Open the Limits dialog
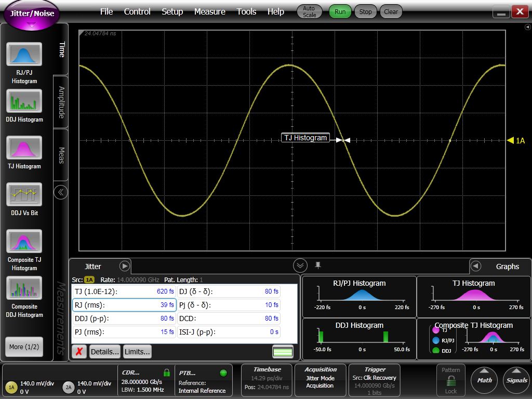Viewport: 532px width, 399px height. pos(137,351)
